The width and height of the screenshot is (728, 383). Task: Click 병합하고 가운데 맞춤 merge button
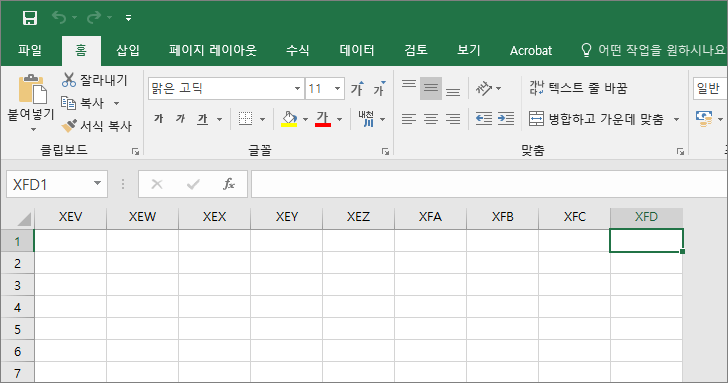[597, 119]
